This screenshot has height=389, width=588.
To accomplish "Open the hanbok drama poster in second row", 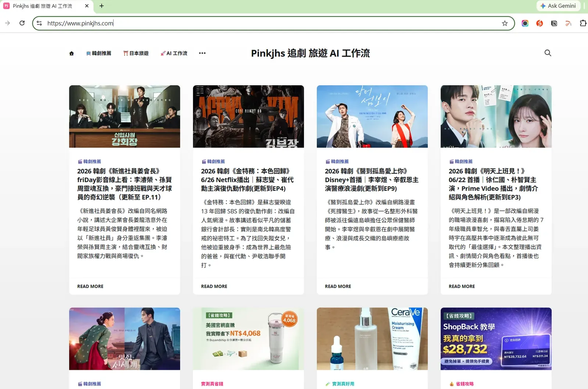I will pos(125,339).
